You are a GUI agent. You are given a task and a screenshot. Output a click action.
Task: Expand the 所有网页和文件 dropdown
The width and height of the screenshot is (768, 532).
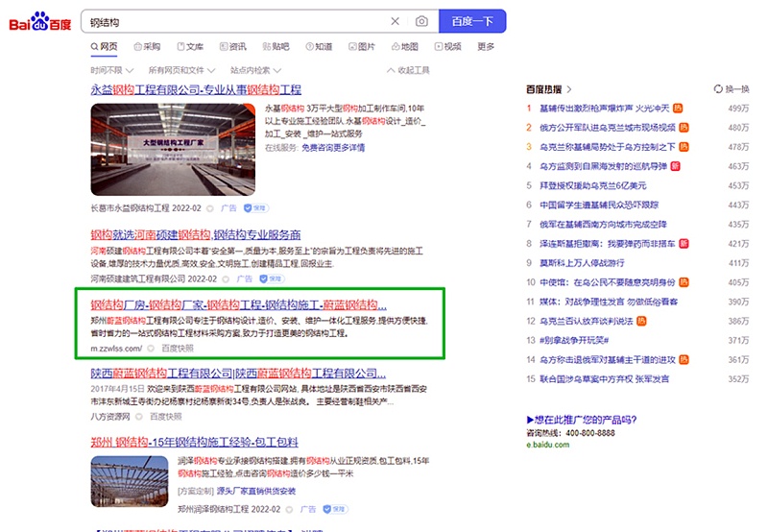click(x=181, y=70)
